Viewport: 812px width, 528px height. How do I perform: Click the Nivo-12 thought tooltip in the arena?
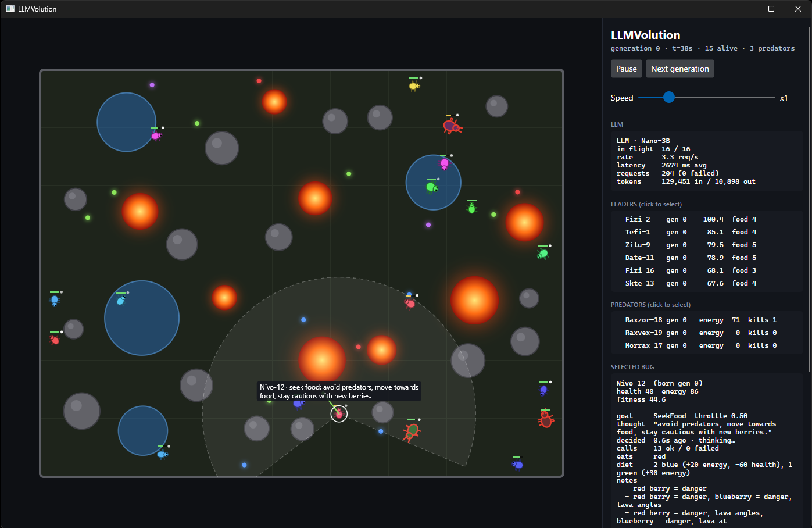pos(339,391)
